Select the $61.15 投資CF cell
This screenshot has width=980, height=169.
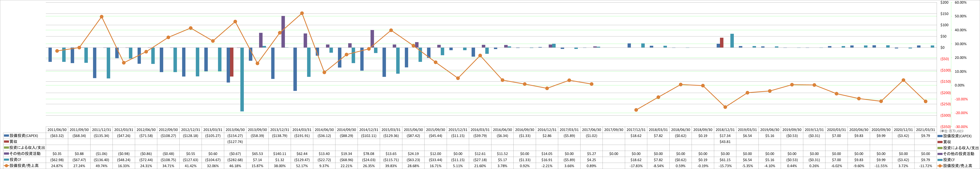725,160
